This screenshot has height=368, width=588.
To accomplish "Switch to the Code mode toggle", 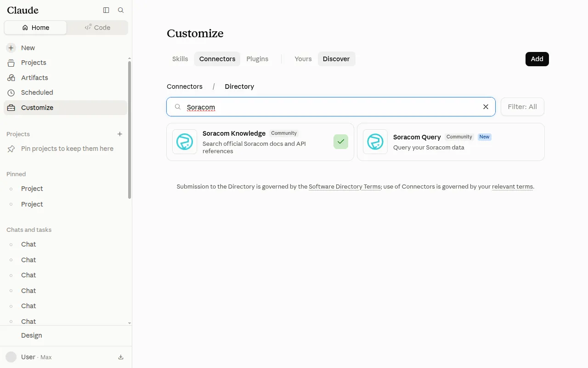I will point(97,28).
